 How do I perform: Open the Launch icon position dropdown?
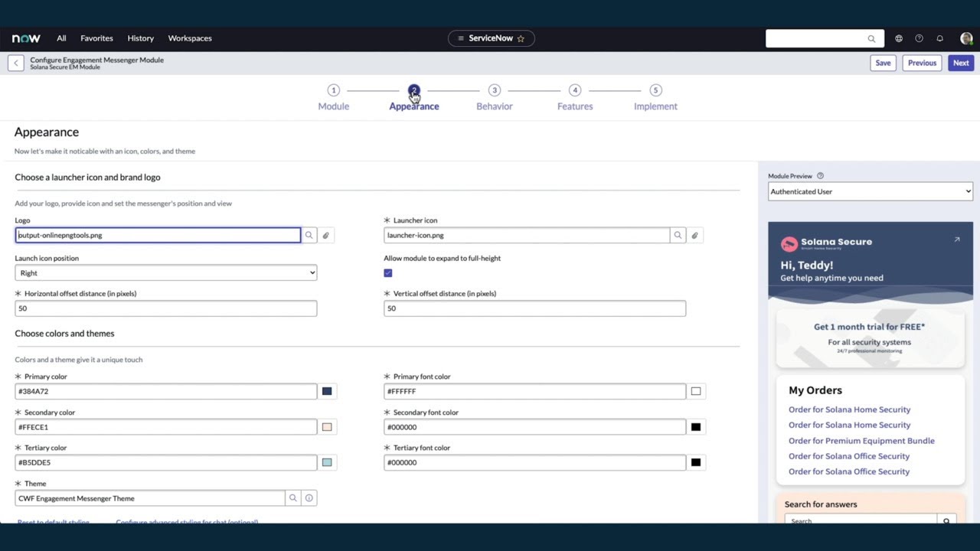tap(165, 272)
